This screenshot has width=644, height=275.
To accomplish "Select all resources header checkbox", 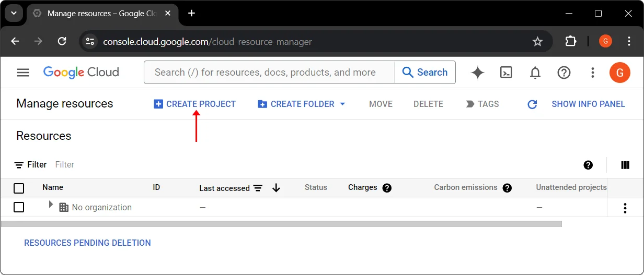I will (x=19, y=188).
